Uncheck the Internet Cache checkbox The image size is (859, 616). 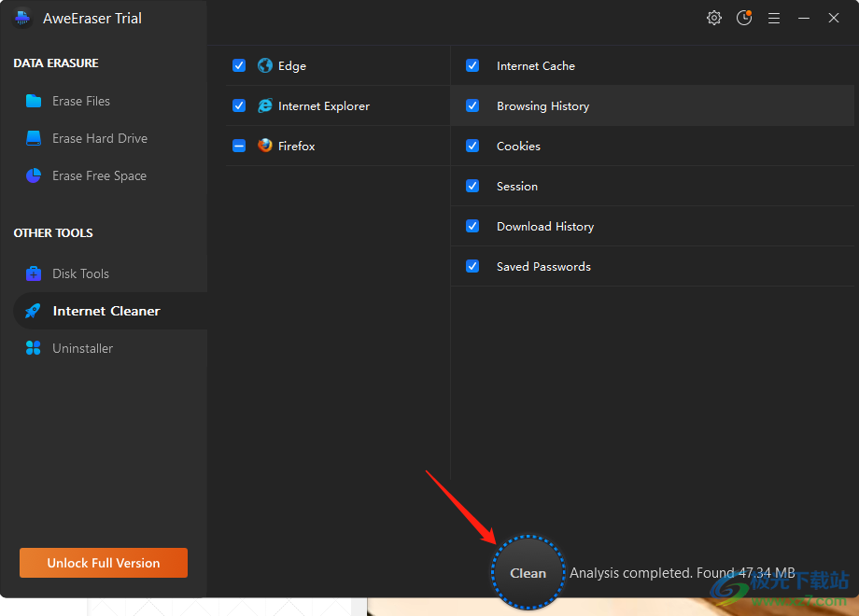point(472,65)
